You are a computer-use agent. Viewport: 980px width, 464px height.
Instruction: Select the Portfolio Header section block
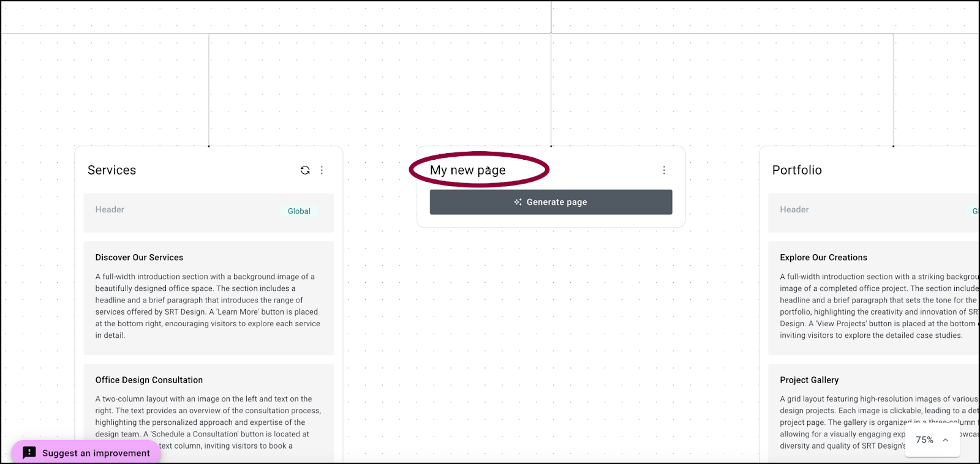coord(874,213)
